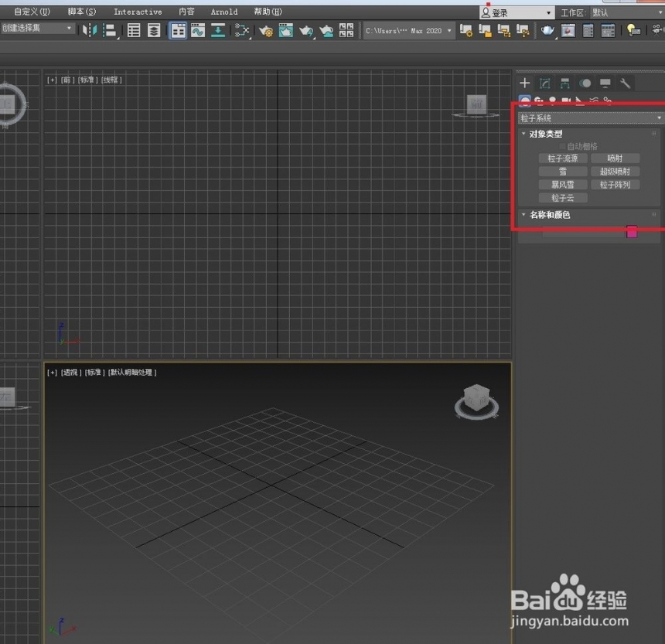Open the 帮助(H) menu
Viewport: 665px width, 644px height.
tap(268, 12)
